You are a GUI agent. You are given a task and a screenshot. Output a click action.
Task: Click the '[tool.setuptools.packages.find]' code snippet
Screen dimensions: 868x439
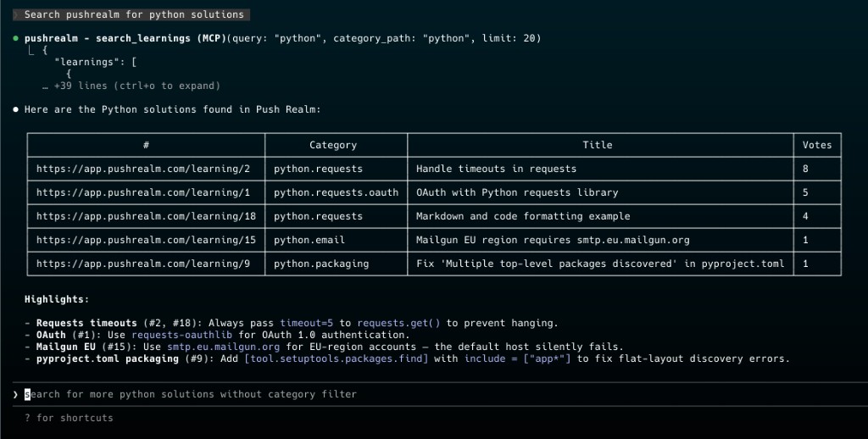pos(336,358)
